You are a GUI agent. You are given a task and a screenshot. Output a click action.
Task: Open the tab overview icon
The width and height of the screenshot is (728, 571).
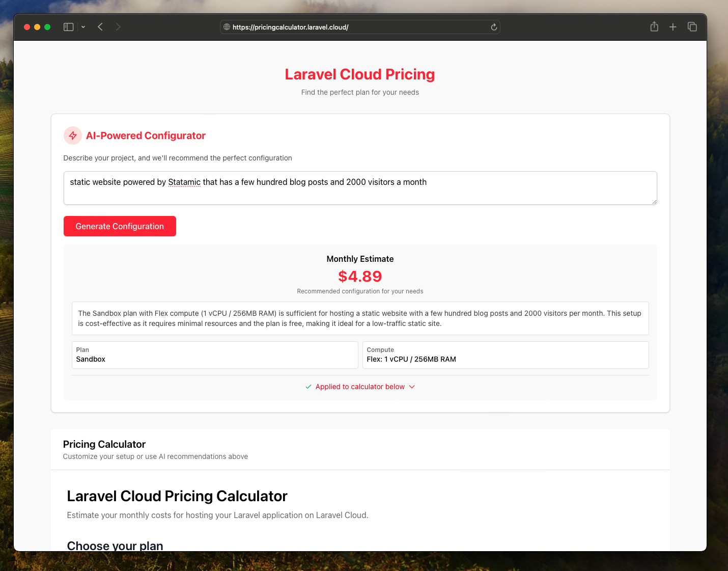point(692,26)
